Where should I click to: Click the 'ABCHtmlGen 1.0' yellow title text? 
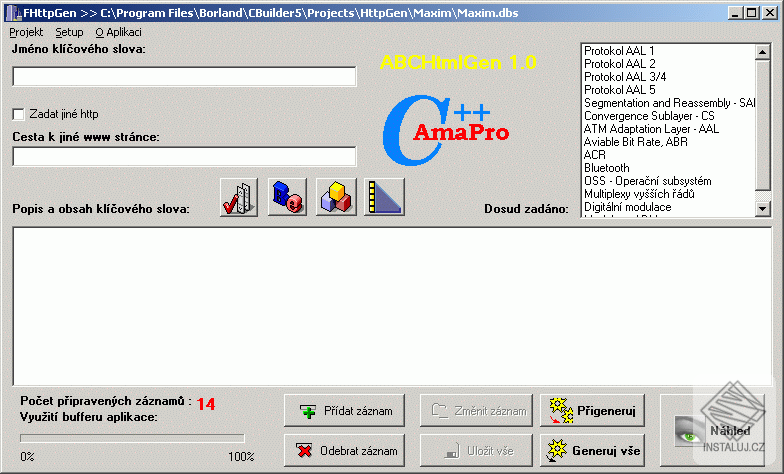[x=458, y=62]
